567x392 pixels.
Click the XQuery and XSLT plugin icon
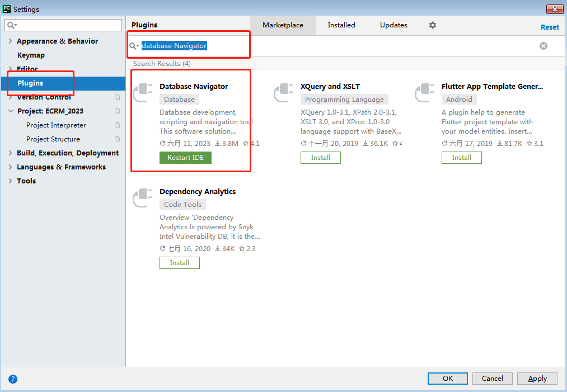(x=284, y=92)
